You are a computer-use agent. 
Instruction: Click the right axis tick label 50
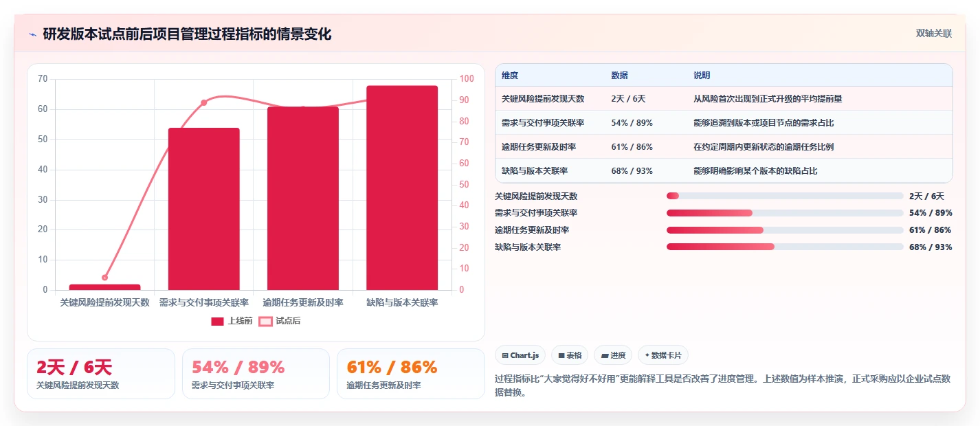click(x=465, y=184)
